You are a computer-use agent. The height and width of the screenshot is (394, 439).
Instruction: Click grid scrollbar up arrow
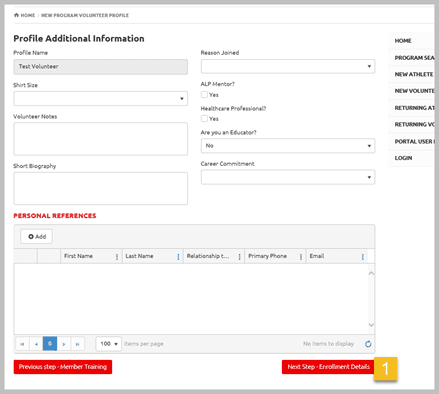371,274
